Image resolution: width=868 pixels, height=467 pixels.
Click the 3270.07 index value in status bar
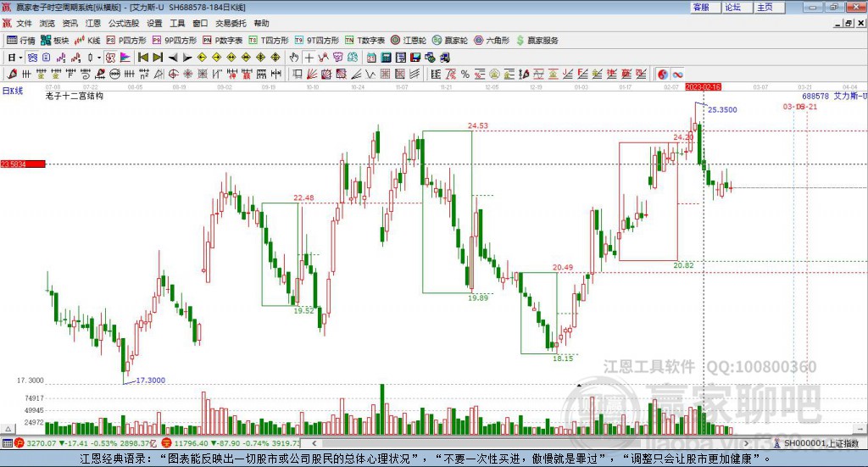click(x=41, y=443)
